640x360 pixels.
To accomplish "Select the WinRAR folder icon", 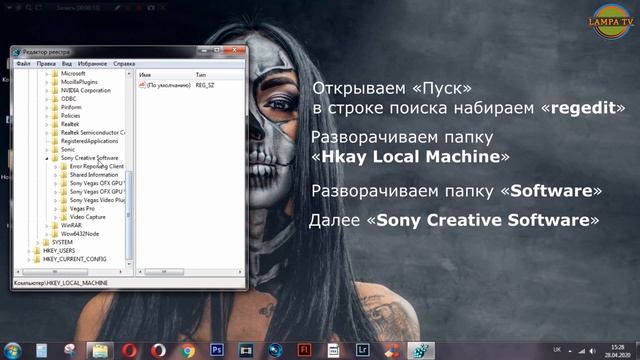I will 55,225.
